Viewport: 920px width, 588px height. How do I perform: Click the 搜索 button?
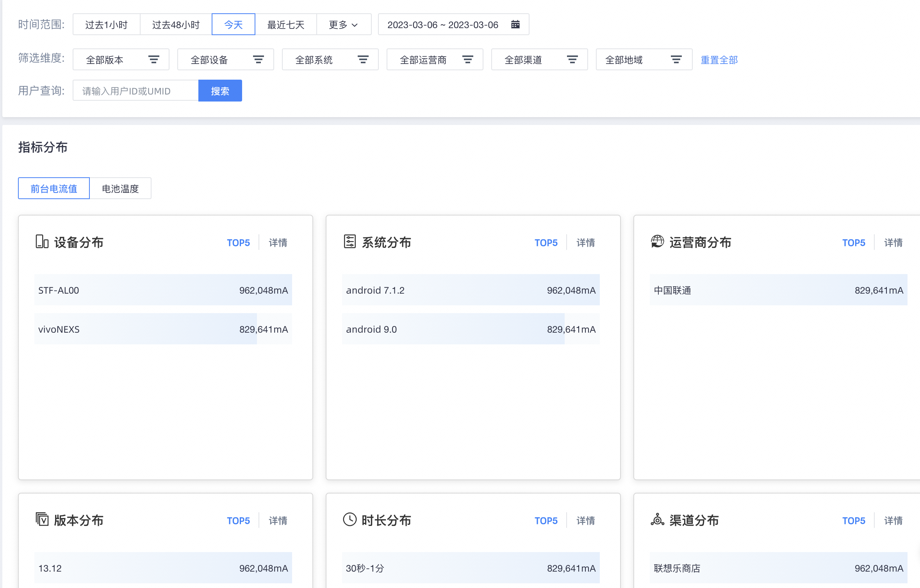click(x=220, y=91)
